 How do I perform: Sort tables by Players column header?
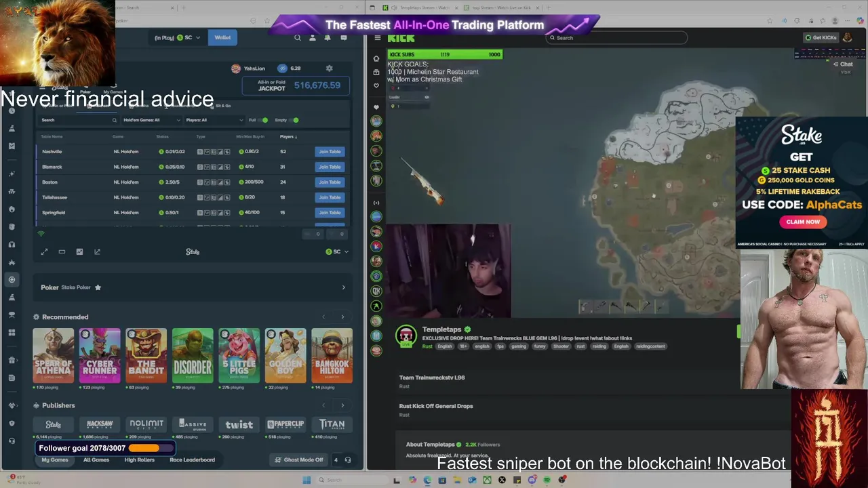coord(288,137)
